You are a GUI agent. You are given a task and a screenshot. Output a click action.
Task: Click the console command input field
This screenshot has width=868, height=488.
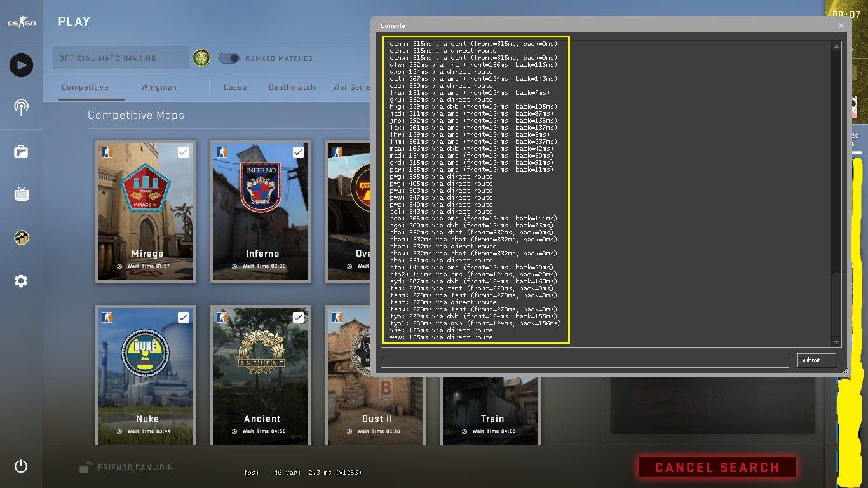585,360
